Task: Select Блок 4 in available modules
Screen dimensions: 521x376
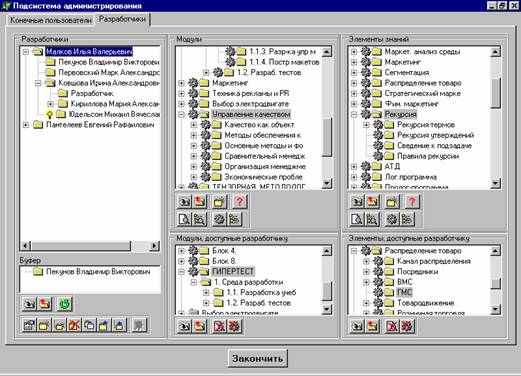Action: point(223,251)
